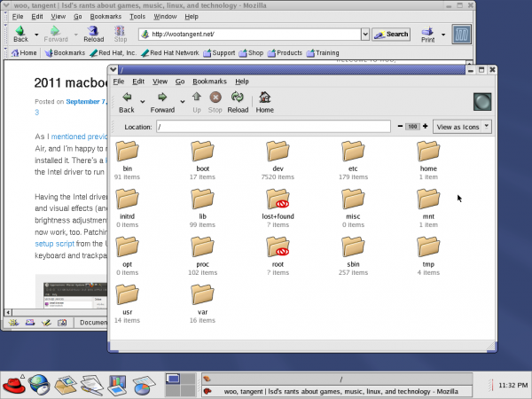Viewport: 532px width, 399px height.
Task: Click Back in the Mozilla toolbar
Action: tap(20, 35)
